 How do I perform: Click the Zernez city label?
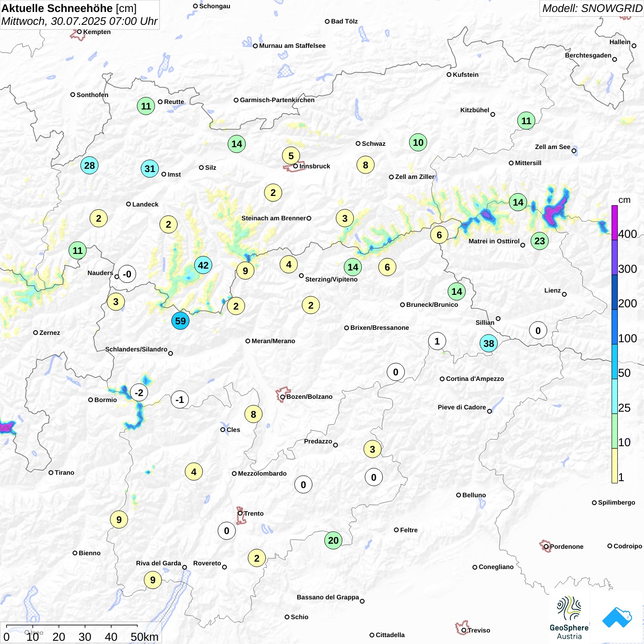pyautogui.click(x=50, y=333)
